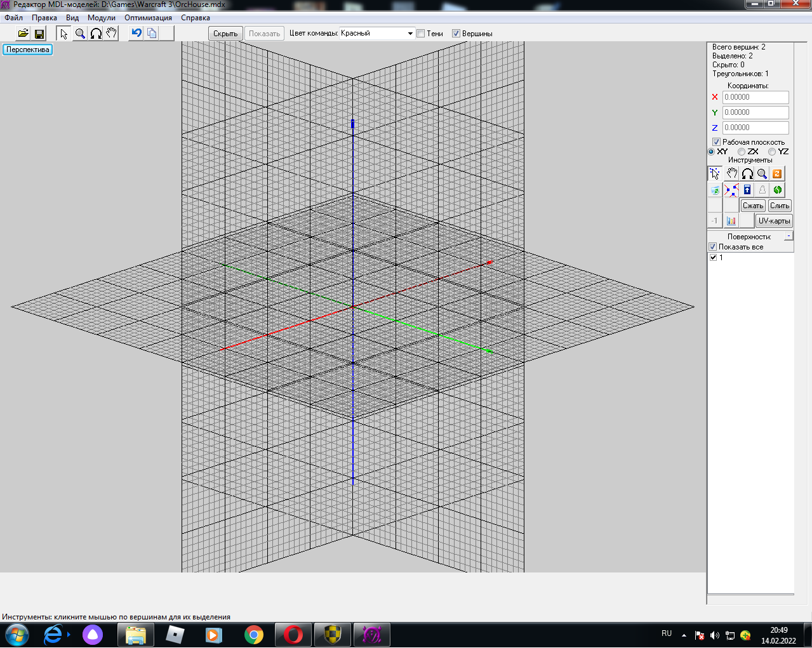Open the Перспектива view selector

(27, 50)
